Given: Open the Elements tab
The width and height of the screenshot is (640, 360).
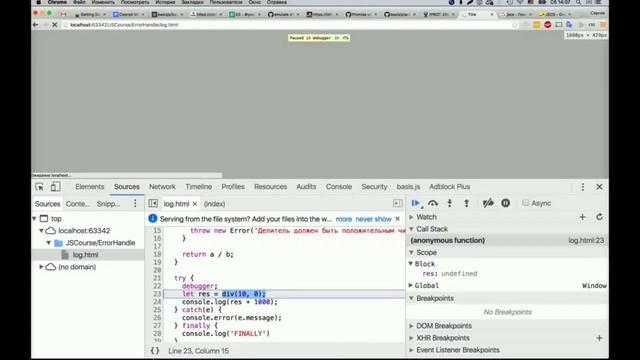Looking at the screenshot, I should (x=90, y=187).
